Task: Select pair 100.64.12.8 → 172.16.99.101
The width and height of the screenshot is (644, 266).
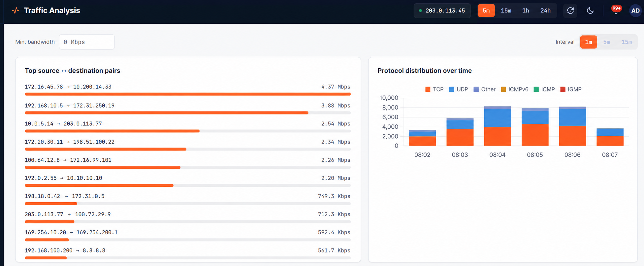Action: [x=188, y=163]
